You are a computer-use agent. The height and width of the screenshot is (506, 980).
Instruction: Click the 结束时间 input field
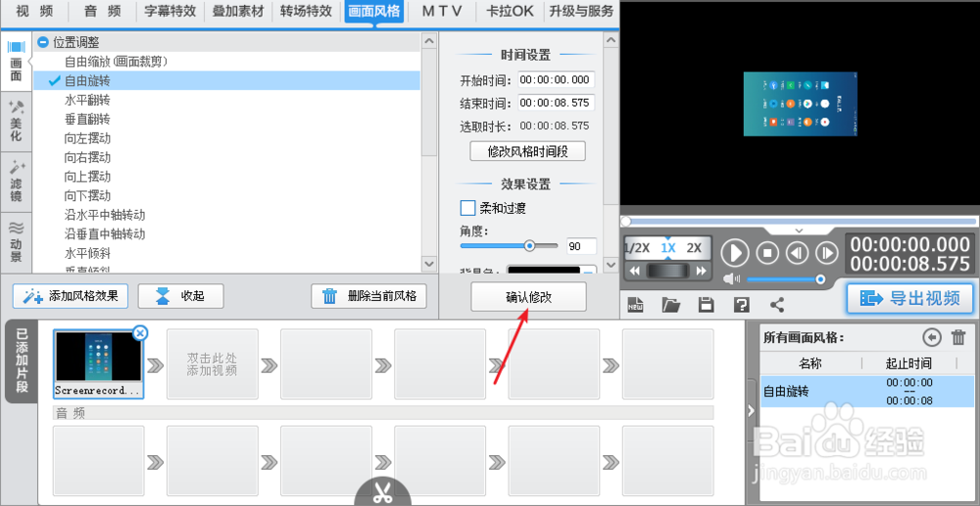coord(556,103)
